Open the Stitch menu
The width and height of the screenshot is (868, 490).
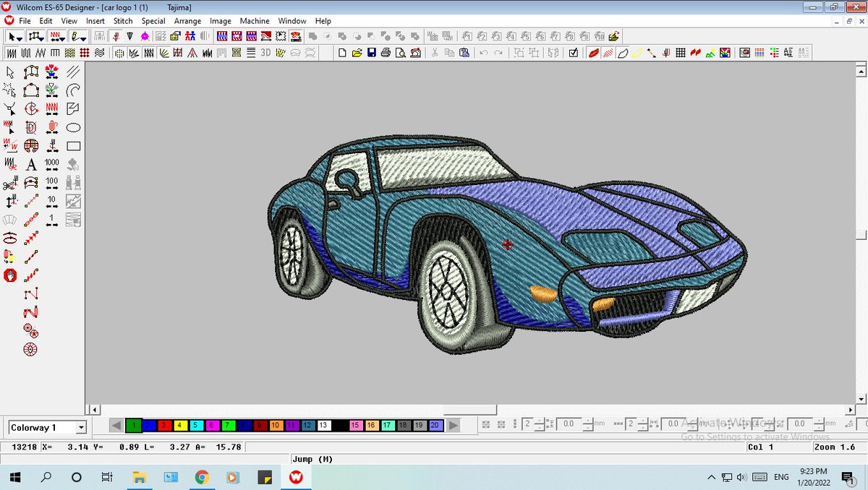(x=123, y=21)
